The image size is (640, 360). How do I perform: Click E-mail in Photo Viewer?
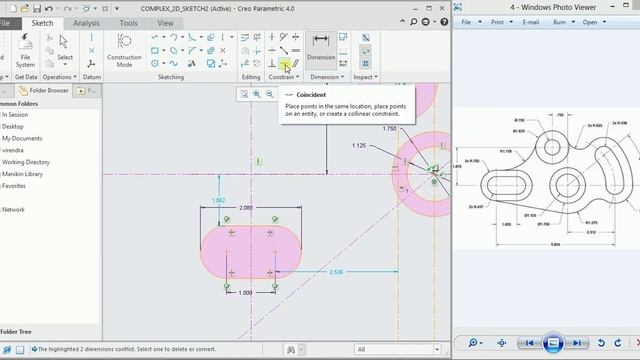tap(531, 22)
